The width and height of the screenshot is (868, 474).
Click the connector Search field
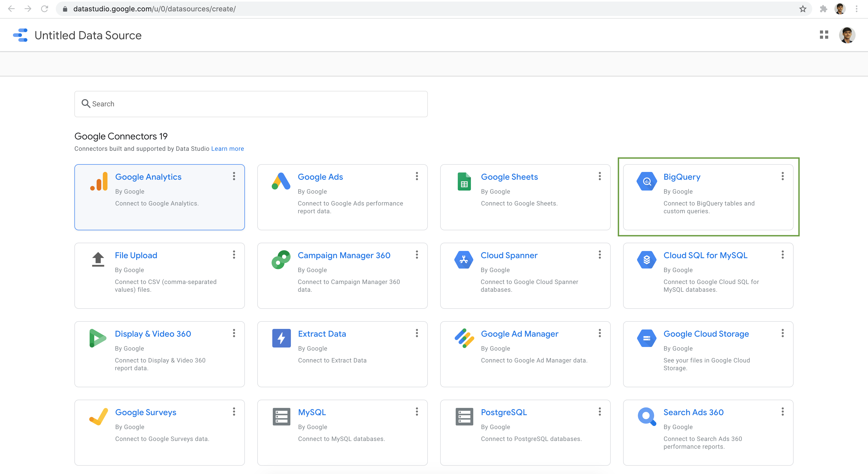point(251,104)
